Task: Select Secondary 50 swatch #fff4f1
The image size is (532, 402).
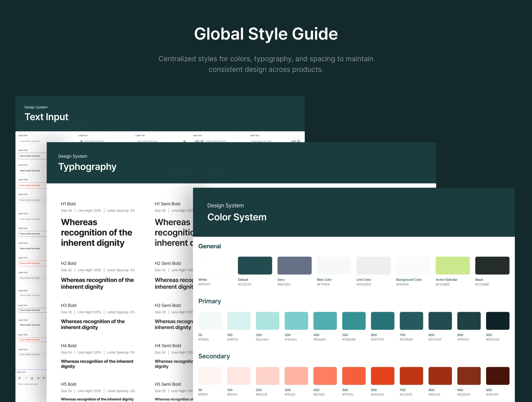Action: point(210,376)
